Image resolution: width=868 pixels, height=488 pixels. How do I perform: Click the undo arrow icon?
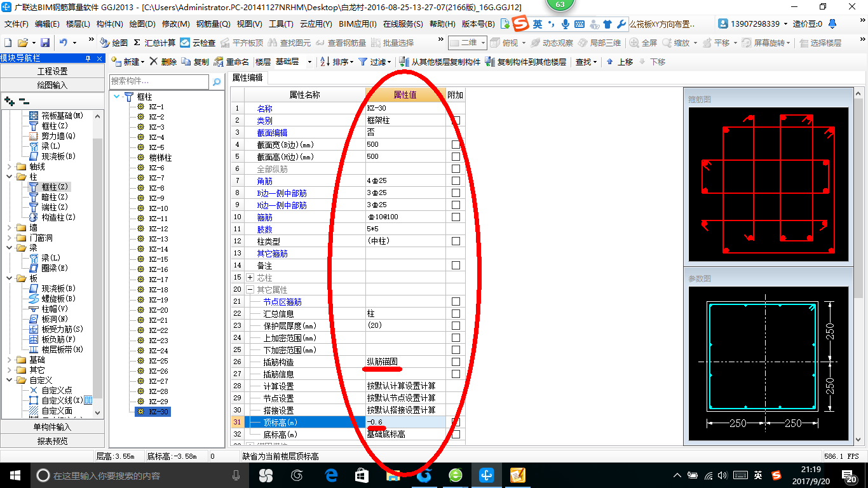(x=64, y=43)
